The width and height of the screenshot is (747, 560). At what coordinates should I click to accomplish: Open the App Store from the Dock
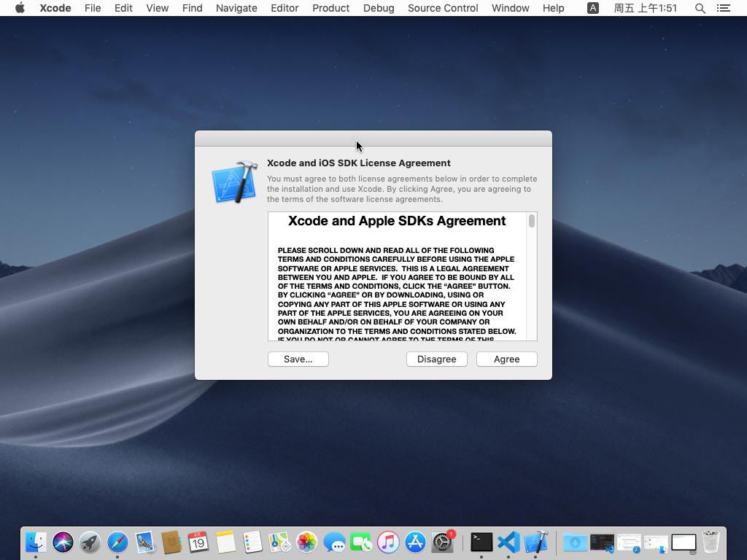coord(415,542)
